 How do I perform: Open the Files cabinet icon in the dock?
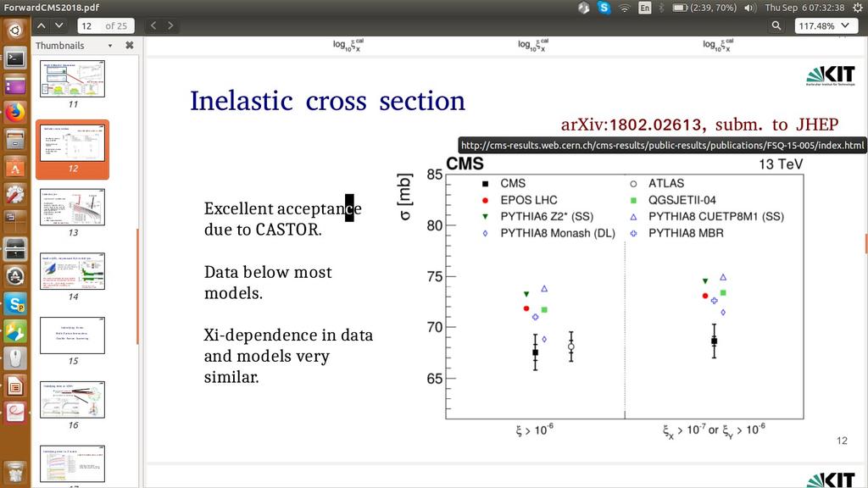click(15, 140)
